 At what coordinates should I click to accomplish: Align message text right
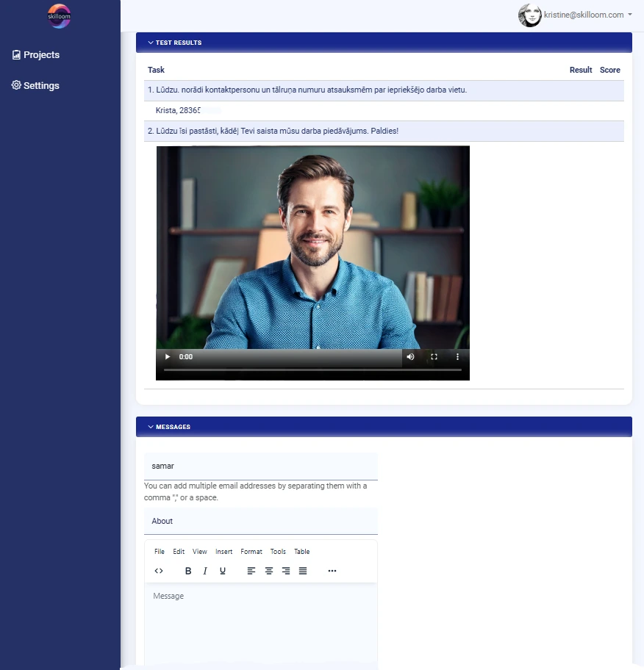click(x=286, y=571)
